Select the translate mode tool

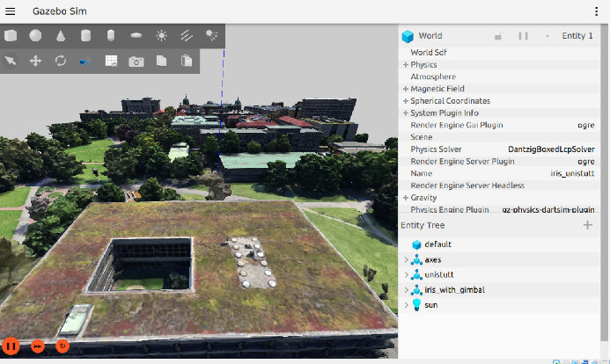pos(35,61)
